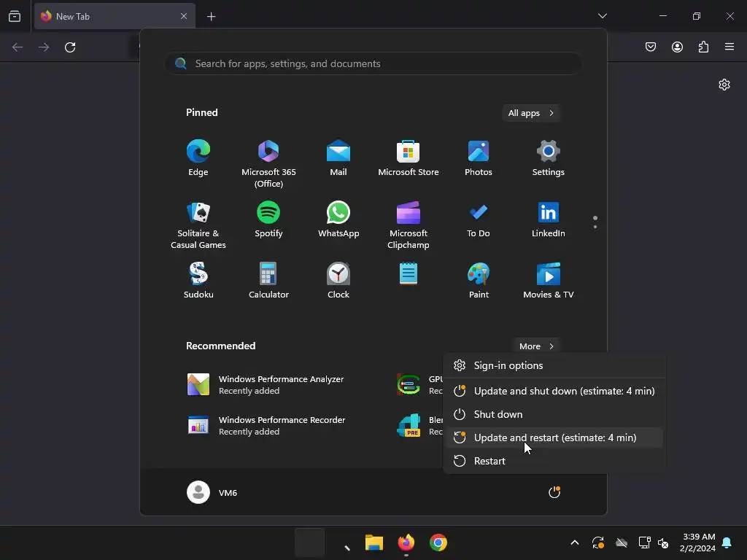This screenshot has height=560, width=747.
Task: Open Firefox account button
Action: 677,47
